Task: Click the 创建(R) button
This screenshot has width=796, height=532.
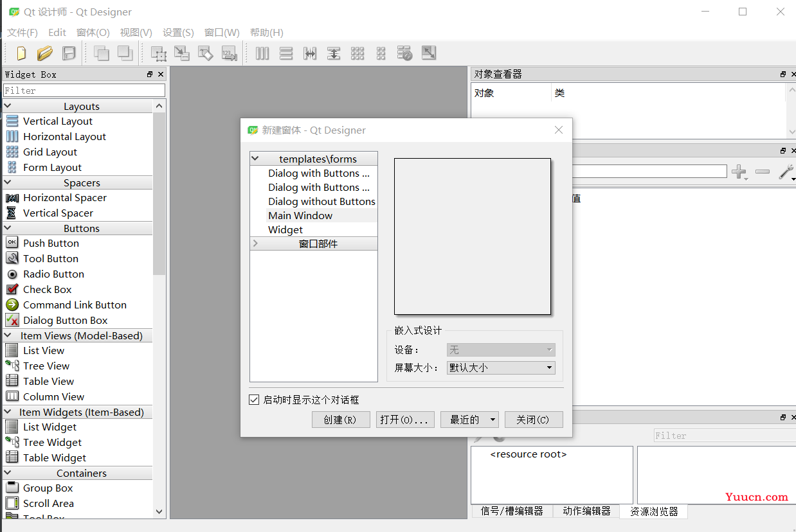Action: pos(341,420)
